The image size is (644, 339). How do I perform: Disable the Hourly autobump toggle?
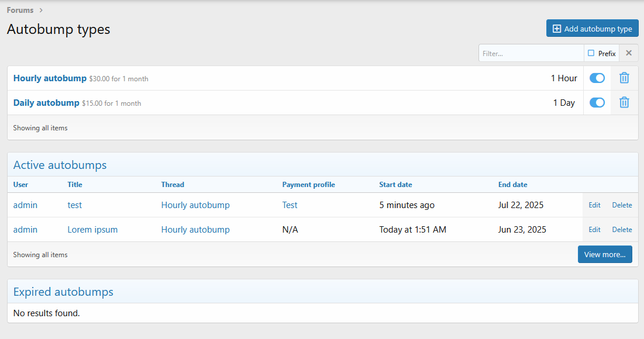(597, 78)
